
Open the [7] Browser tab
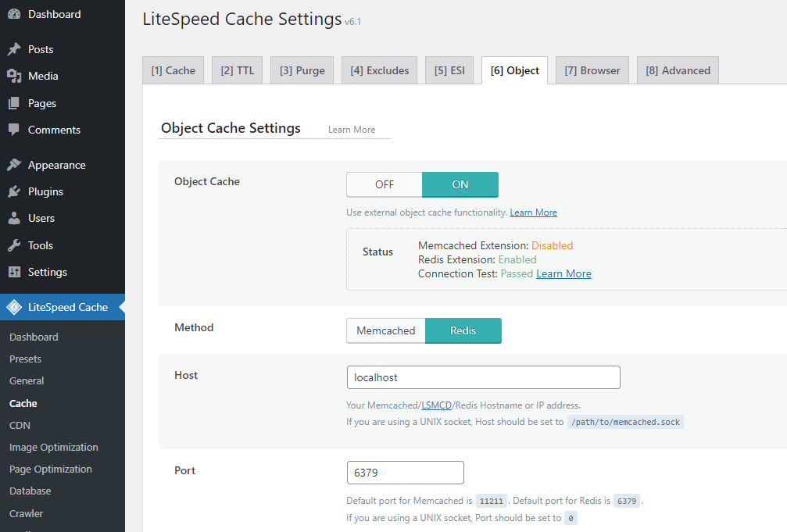tap(592, 70)
